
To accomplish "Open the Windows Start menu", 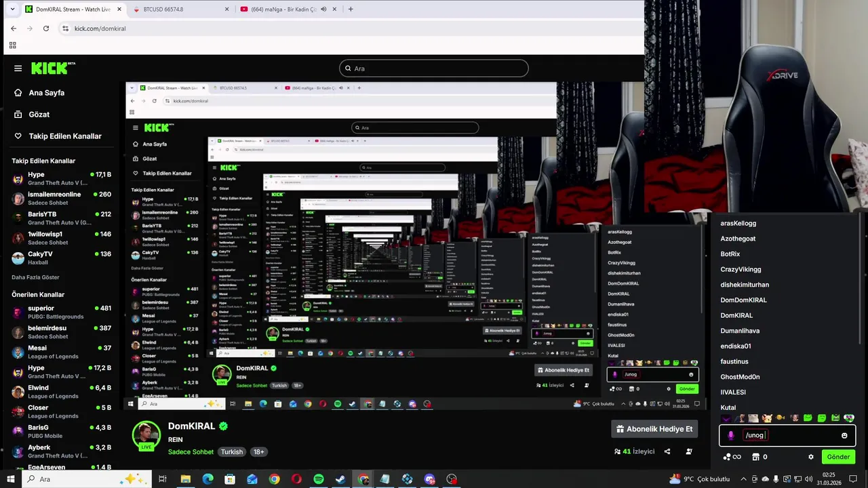I will pyautogui.click(x=12, y=479).
